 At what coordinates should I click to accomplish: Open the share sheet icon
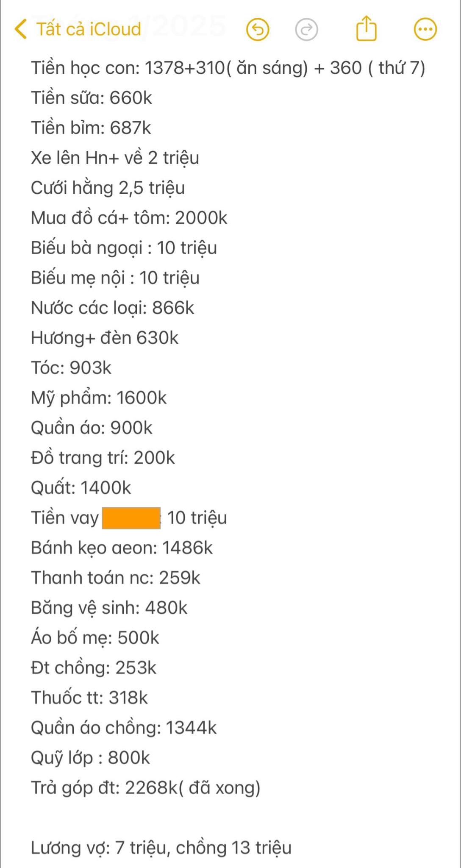click(366, 28)
